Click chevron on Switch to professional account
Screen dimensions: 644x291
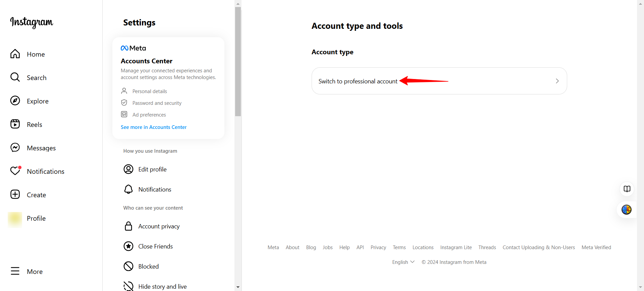[557, 81]
